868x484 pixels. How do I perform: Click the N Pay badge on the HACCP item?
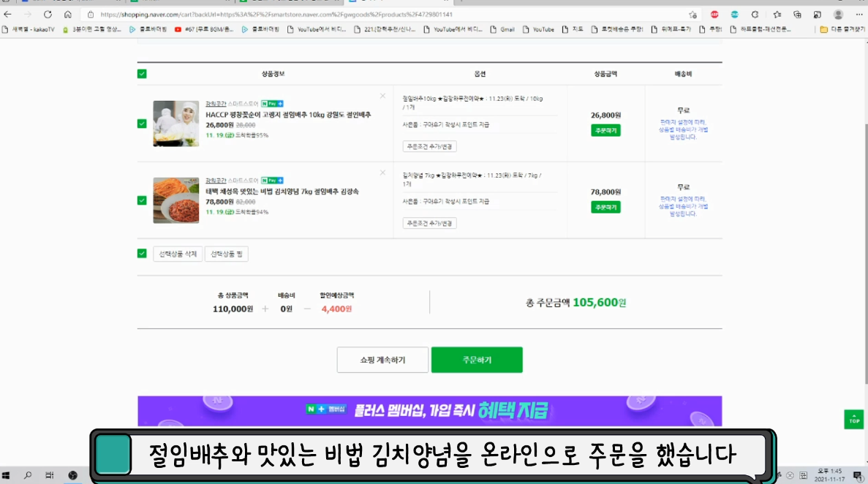pos(272,104)
